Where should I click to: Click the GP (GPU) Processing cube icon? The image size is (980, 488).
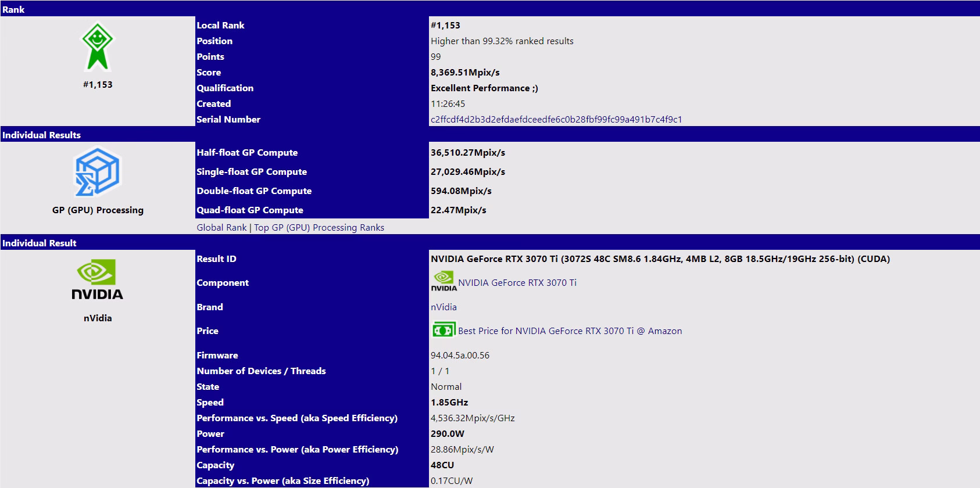coord(98,172)
